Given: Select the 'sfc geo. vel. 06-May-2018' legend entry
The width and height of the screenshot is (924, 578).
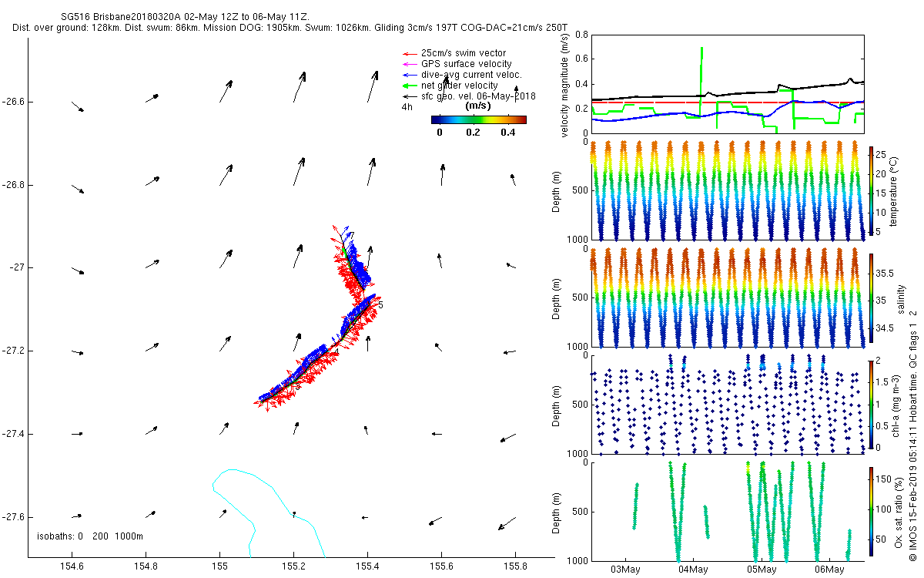Looking at the screenshot, I should pos(469,96).
